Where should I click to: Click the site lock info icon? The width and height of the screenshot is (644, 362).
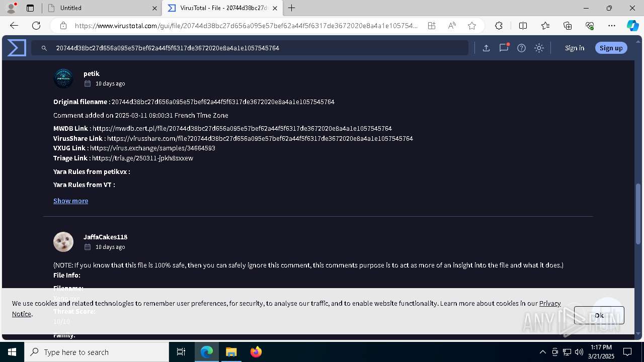pyautogui.click(x=63, y=26)
